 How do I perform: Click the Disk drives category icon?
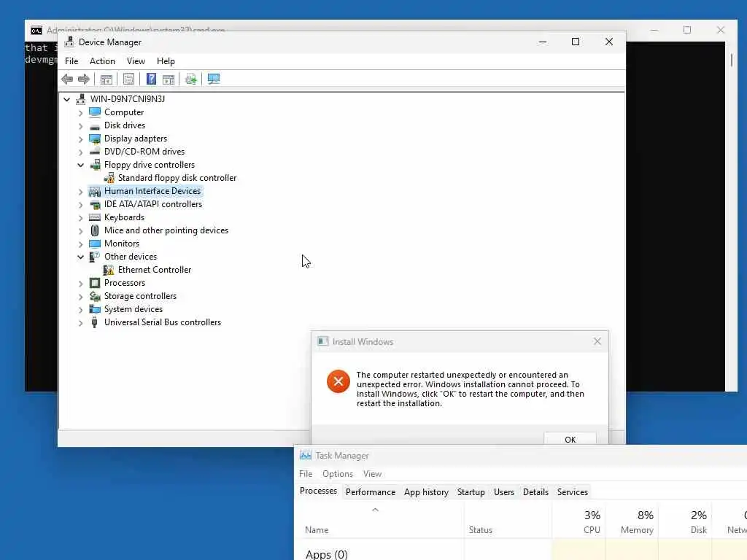tap(95, 125)
